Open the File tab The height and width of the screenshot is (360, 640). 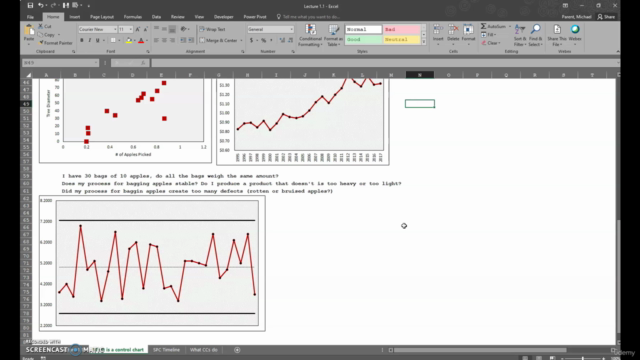(x=30, y=17)
